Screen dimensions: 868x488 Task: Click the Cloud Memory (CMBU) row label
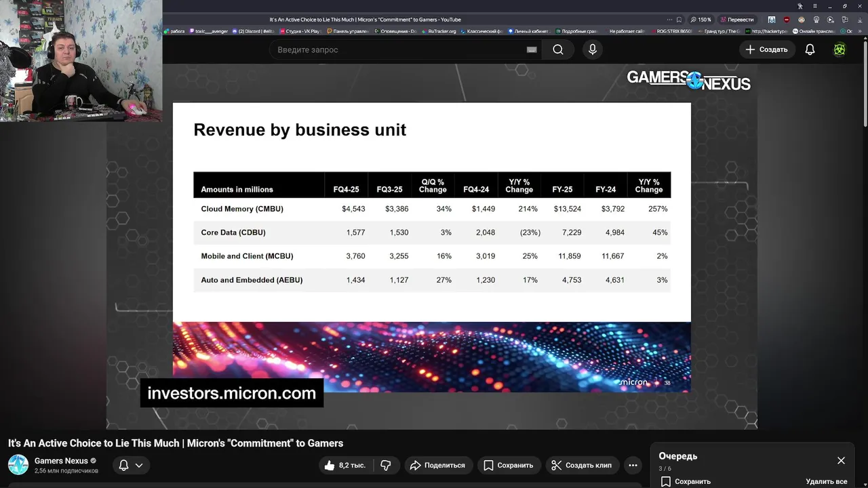242,209
